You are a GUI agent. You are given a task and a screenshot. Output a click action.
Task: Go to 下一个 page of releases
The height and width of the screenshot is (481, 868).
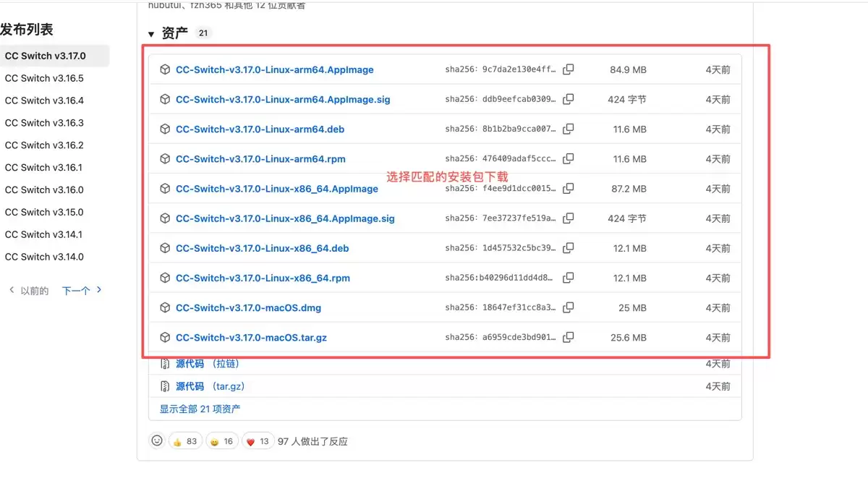pos(82,290)
